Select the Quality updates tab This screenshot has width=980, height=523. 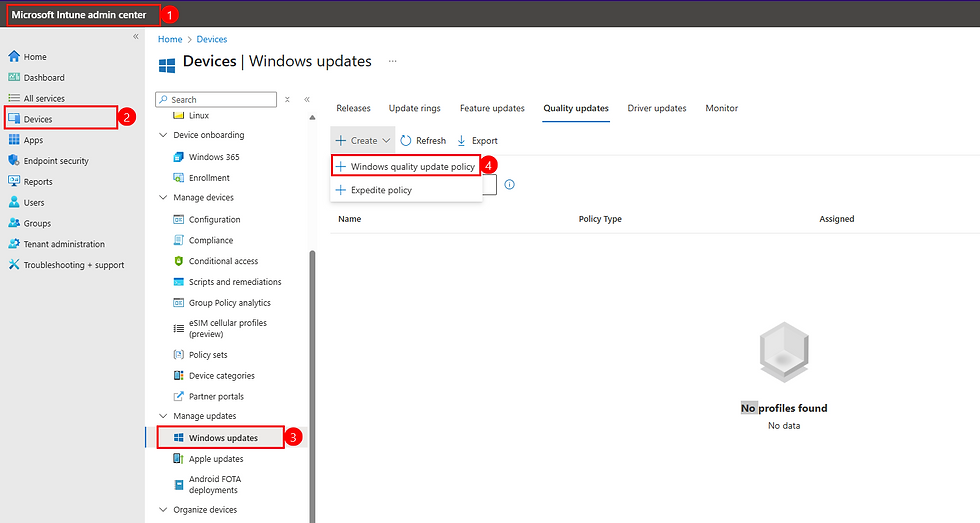click(x=576, y=108)
